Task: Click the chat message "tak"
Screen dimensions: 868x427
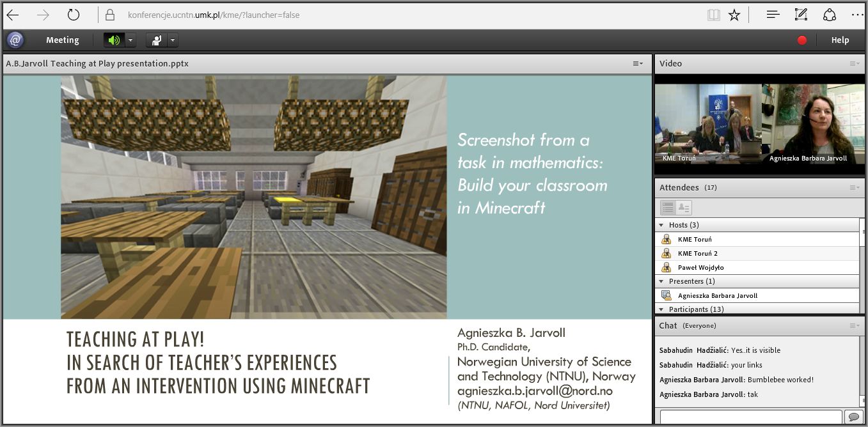Action: [753, 394]
